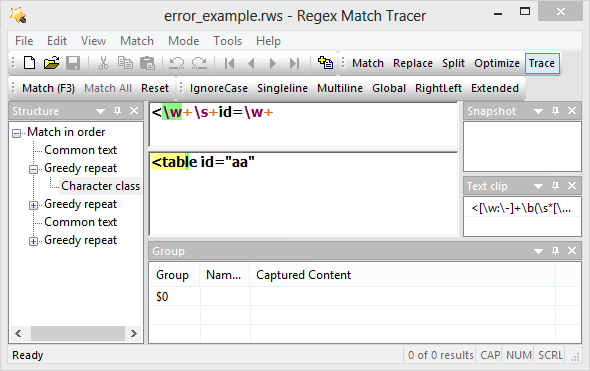The image size is (590, 371).
Task: Open the Tools menu
Action: (227, 41)
